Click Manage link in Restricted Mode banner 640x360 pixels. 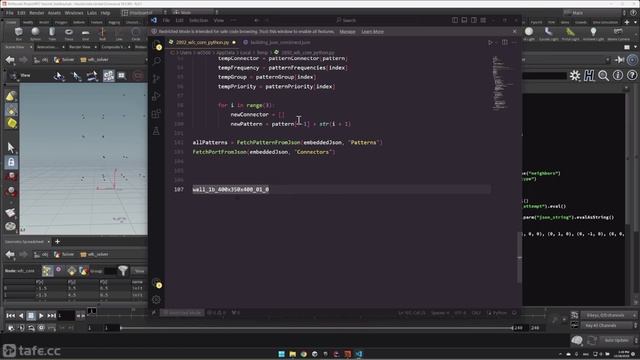tap(347, 31)
